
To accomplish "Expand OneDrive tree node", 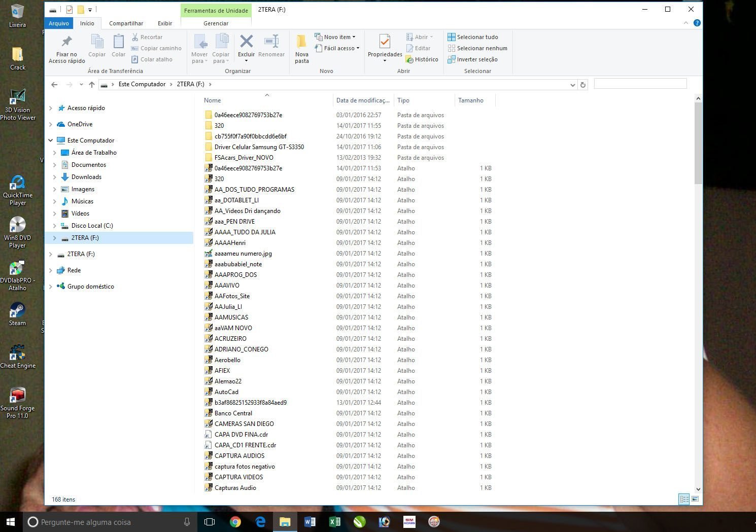I will pos(50,124).
